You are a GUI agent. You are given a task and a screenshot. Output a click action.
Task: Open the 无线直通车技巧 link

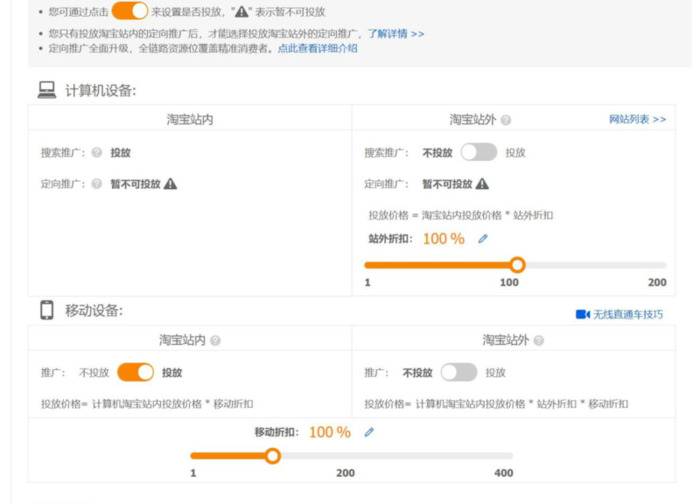[x=628, y=314]
